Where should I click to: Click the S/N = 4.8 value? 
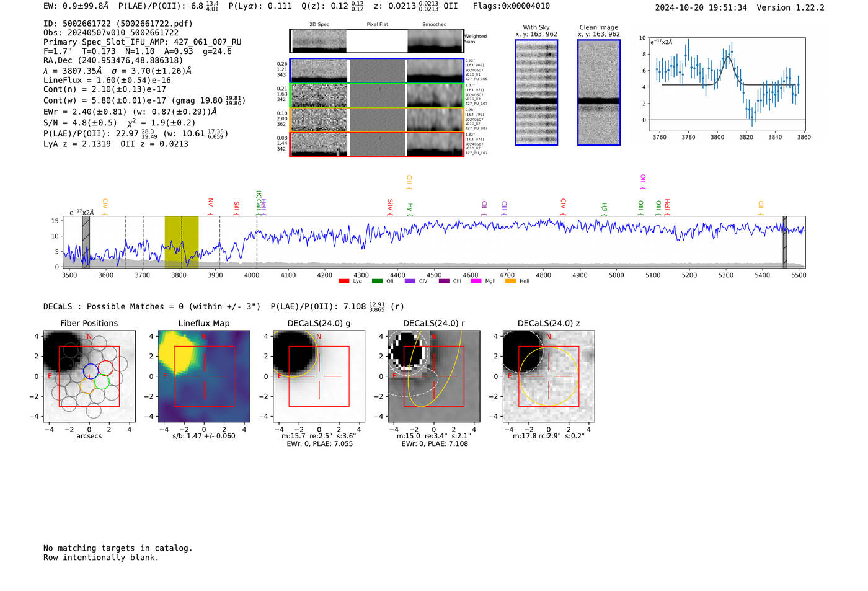[x=80, y=123]
